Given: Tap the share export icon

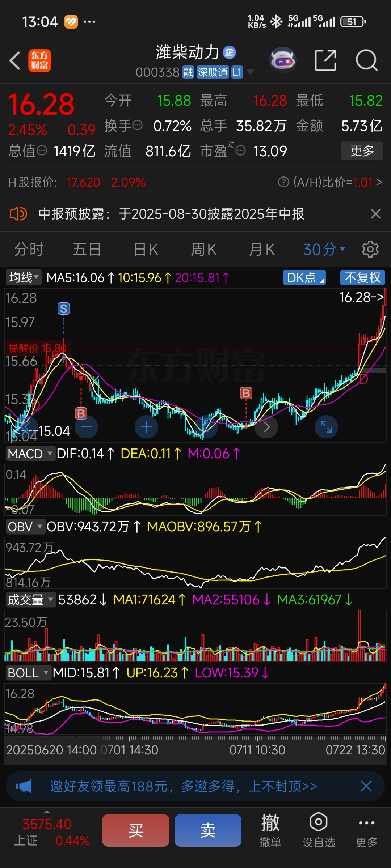Looking at the screenshot, I should pos(325,60).
